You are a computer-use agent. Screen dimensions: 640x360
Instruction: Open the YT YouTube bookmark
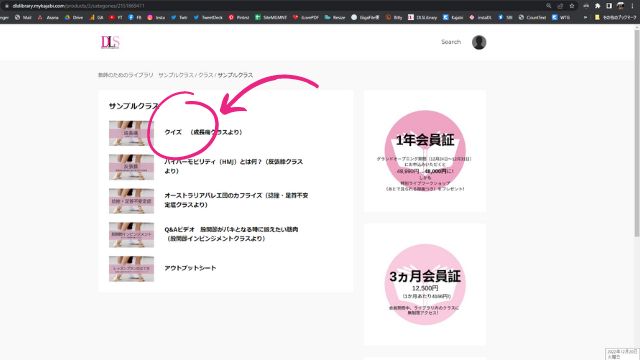[116, 18]
